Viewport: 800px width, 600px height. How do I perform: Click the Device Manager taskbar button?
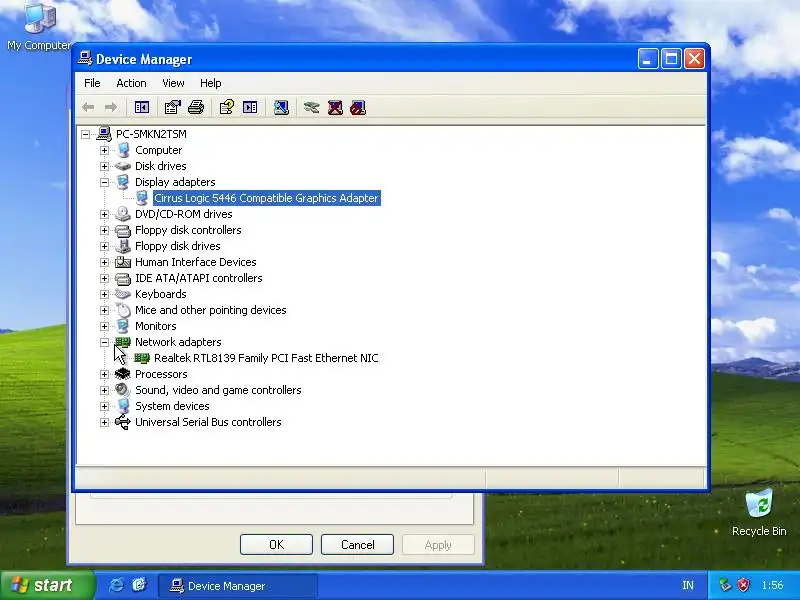(238, 586)
